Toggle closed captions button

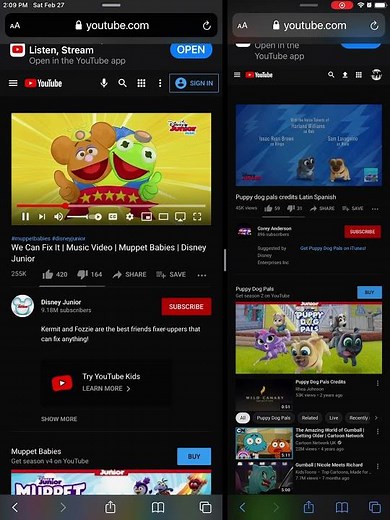(x=113, y=217)
